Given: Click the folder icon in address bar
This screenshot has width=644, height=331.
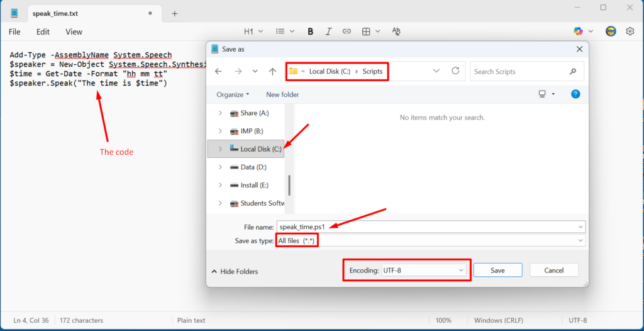Looking at the screenshot, I should pos(293,71).
